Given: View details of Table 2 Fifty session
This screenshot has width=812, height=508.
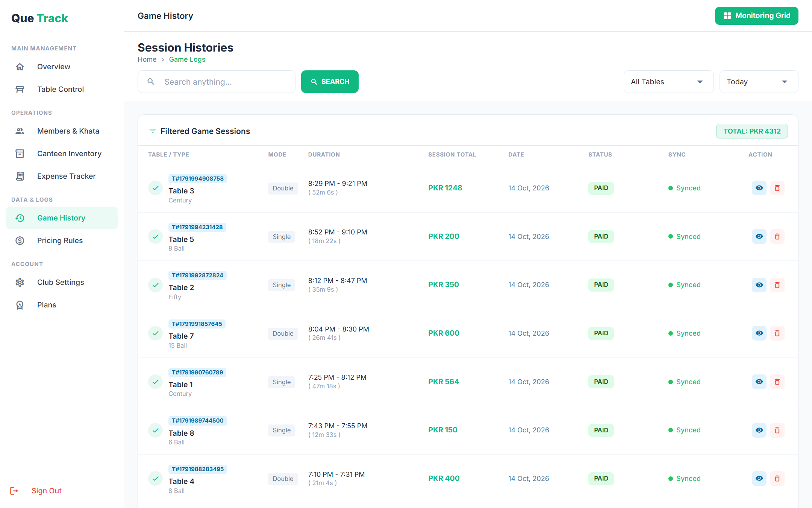Looking at the screenshot, I should click(759, 285).
